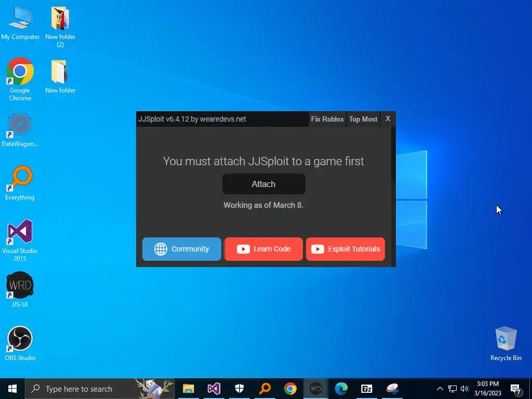Open the Community link button
The width and height of the screenshot is (532, 399).
pyautogui.click(x=181, y=249)
